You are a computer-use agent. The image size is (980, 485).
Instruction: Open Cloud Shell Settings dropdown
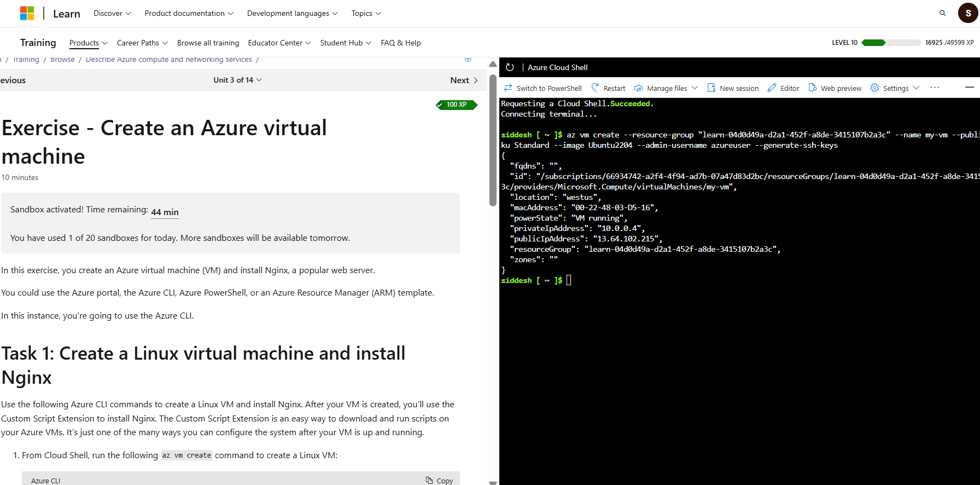[895, 88]
